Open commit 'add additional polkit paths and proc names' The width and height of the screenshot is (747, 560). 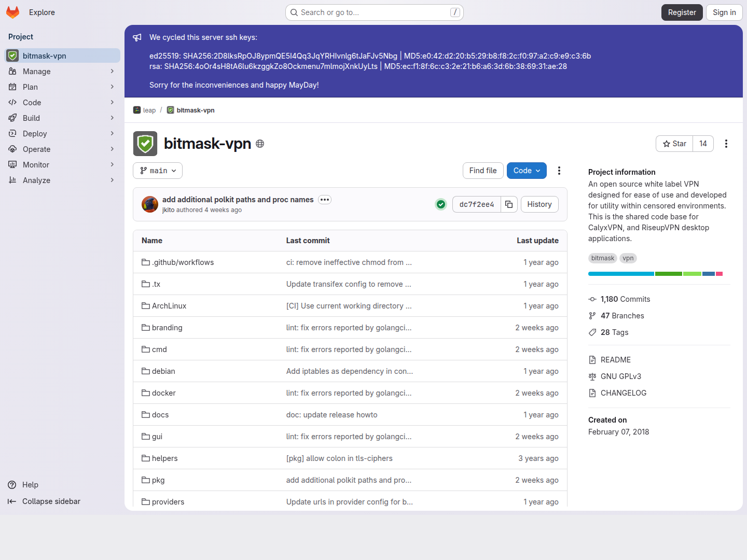(238, 200)
